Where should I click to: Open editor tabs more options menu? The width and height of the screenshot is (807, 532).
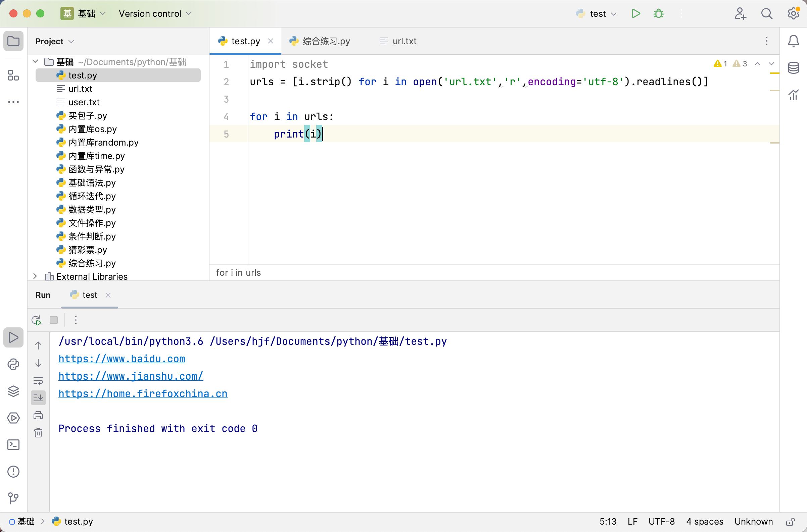point(767,41)
